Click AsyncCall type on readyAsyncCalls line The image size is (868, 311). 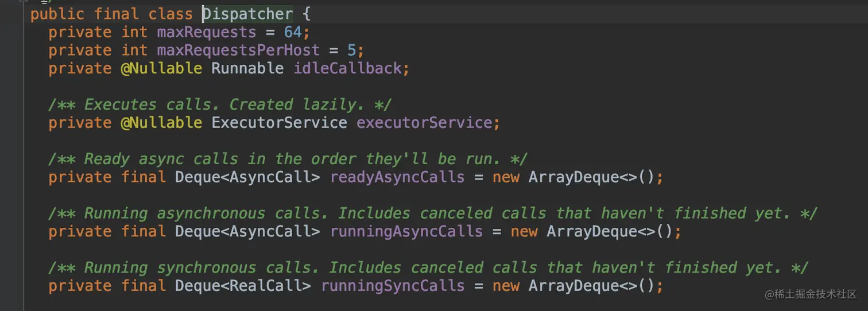pos(270,177)
